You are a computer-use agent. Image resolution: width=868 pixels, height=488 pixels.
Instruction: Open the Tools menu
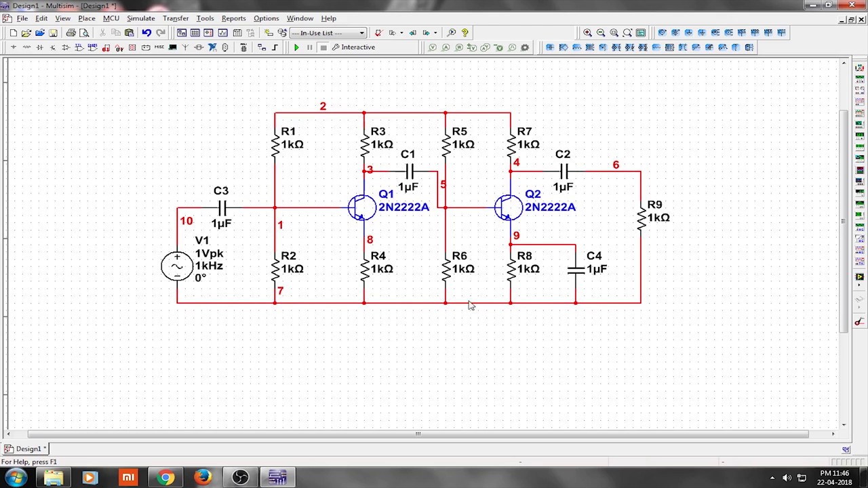tap(205, 18)
